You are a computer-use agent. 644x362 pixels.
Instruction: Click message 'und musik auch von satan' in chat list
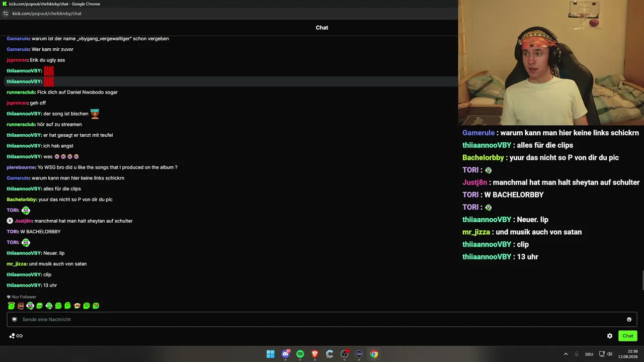[x=58, y=264]
